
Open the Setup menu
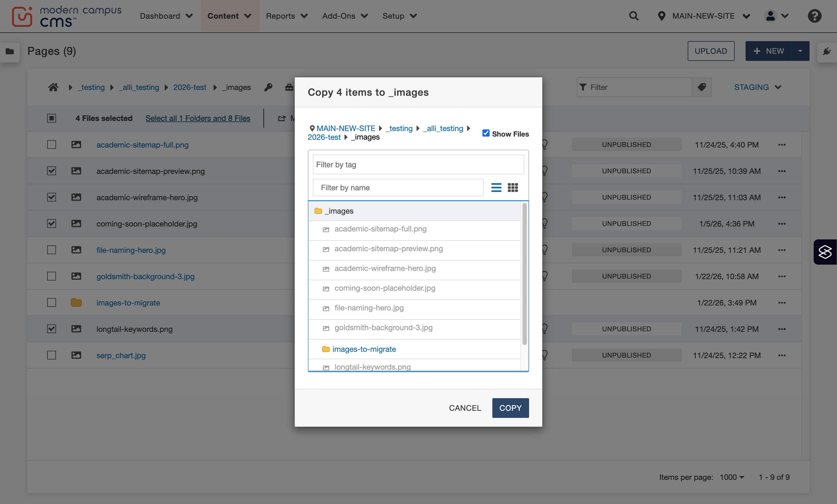coord(400,16)
